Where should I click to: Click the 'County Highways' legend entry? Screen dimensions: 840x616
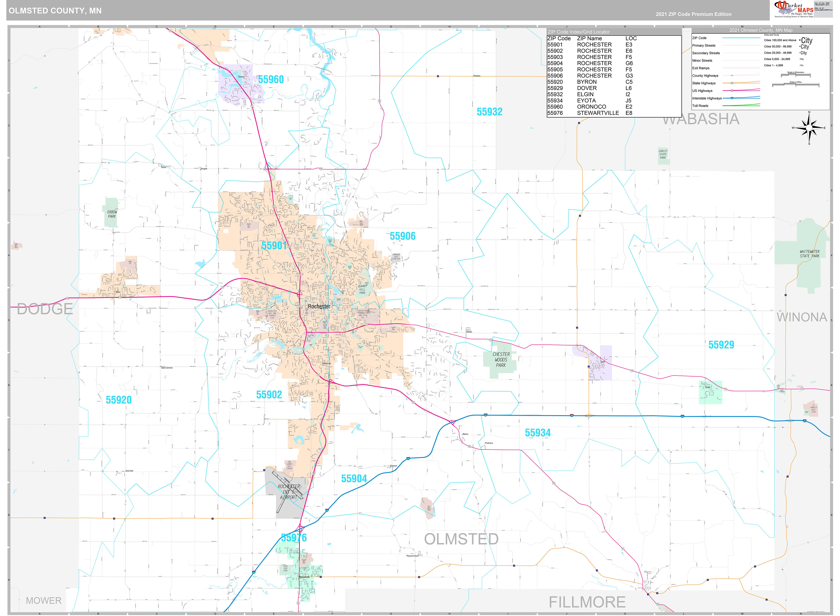(x=705, y=76)
